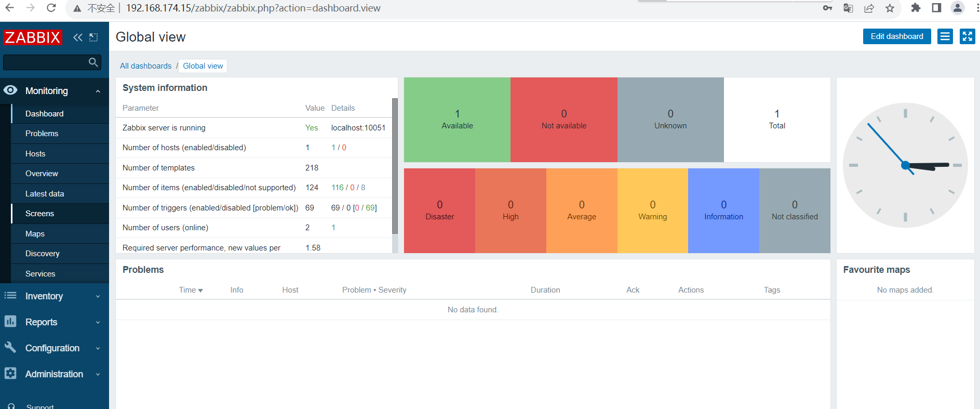Click the Administration gear icon
The image size is (980, 409).
[x=10, y=373]
